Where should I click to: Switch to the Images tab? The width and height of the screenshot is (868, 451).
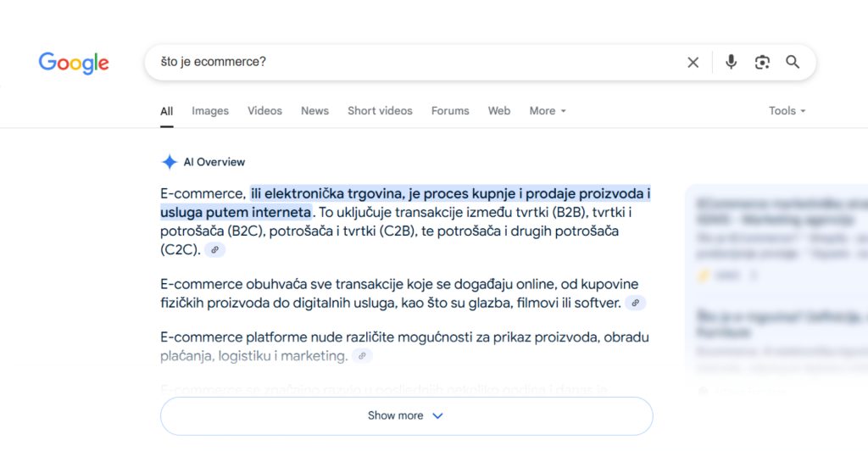click(x=210, y=111)
